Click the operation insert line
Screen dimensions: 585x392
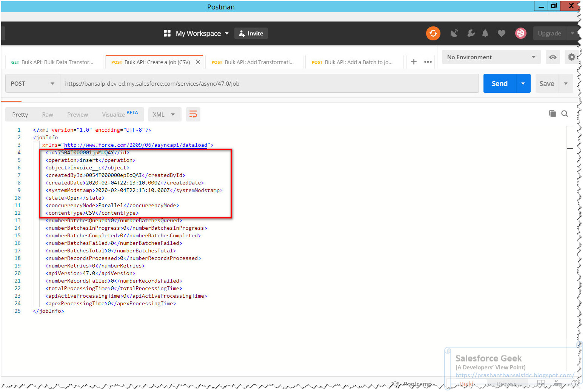click(x=91, y=160)
